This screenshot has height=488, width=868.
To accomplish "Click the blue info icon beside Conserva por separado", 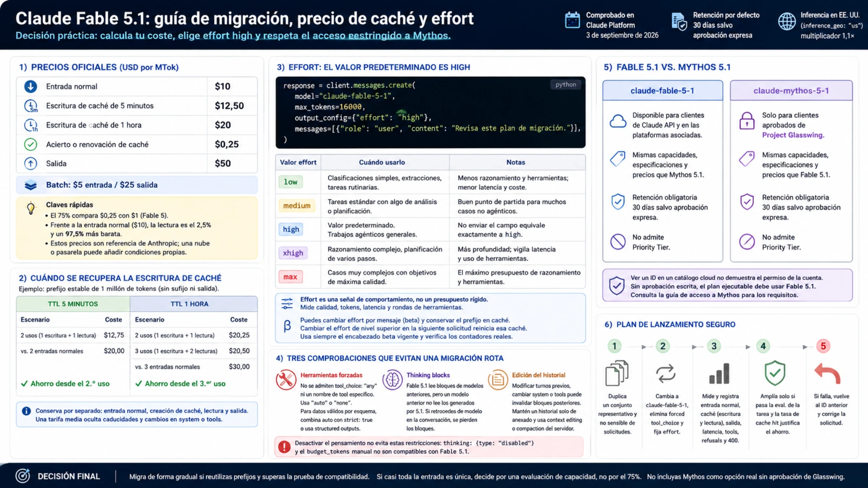I will pos(26,411).
